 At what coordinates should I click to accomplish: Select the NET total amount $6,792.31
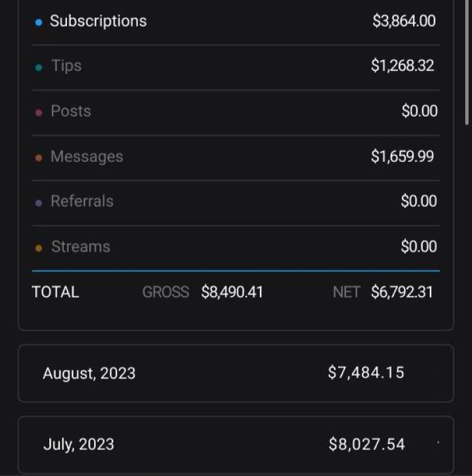[x=402, y=292]
